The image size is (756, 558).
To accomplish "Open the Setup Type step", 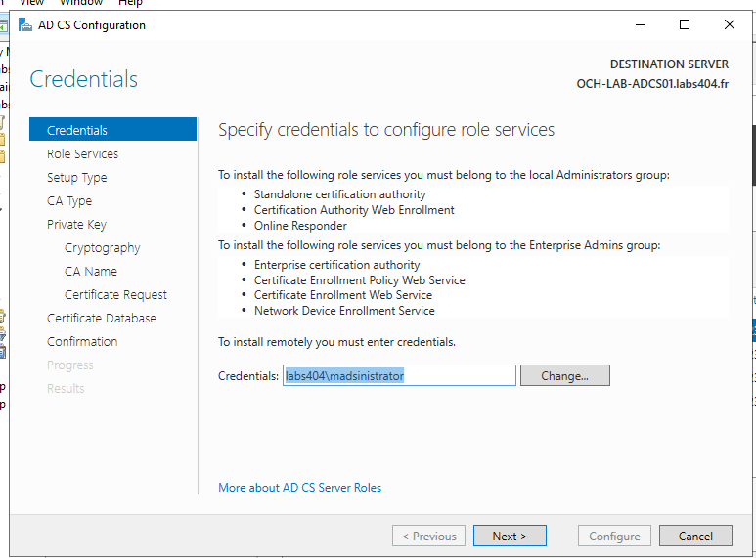I will (x=76, y=177).
